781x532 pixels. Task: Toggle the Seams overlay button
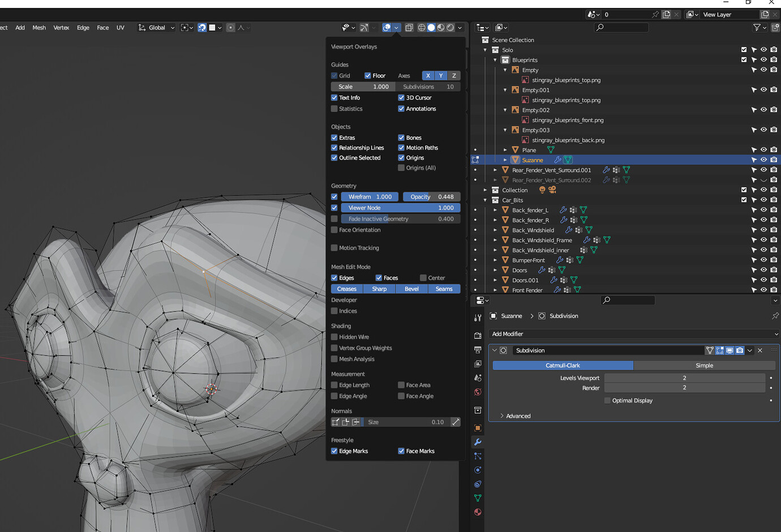tap(444, 289)
